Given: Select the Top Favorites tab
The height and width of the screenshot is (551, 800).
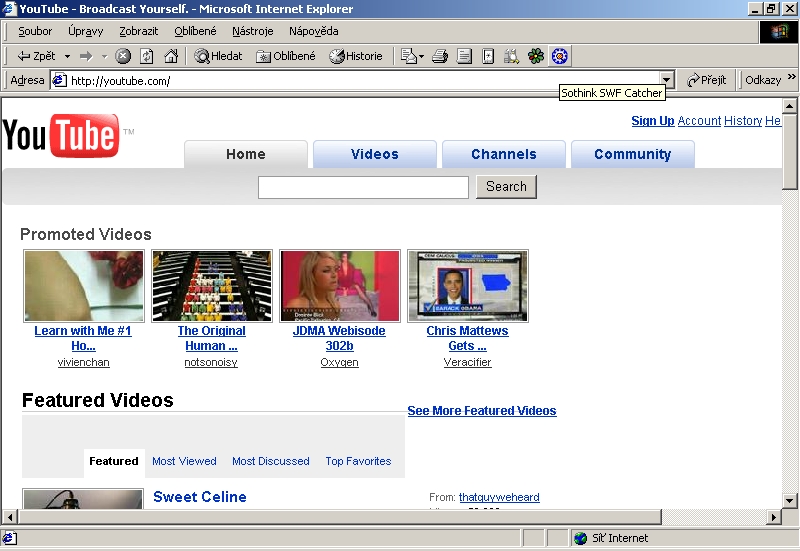Looking at the screenshot, I should pos(358,461).
